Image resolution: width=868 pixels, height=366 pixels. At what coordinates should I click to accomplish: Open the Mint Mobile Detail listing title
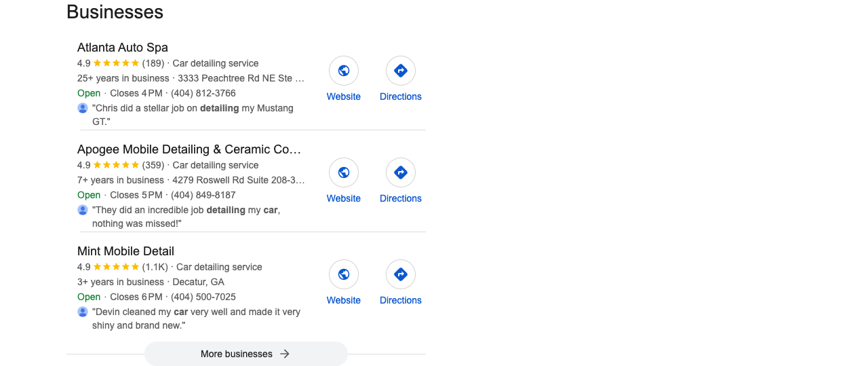[x=125, y=251]
